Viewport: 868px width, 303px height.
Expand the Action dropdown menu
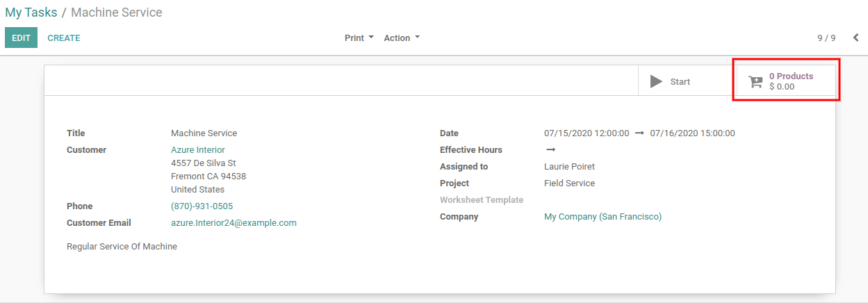pos(402,38)
